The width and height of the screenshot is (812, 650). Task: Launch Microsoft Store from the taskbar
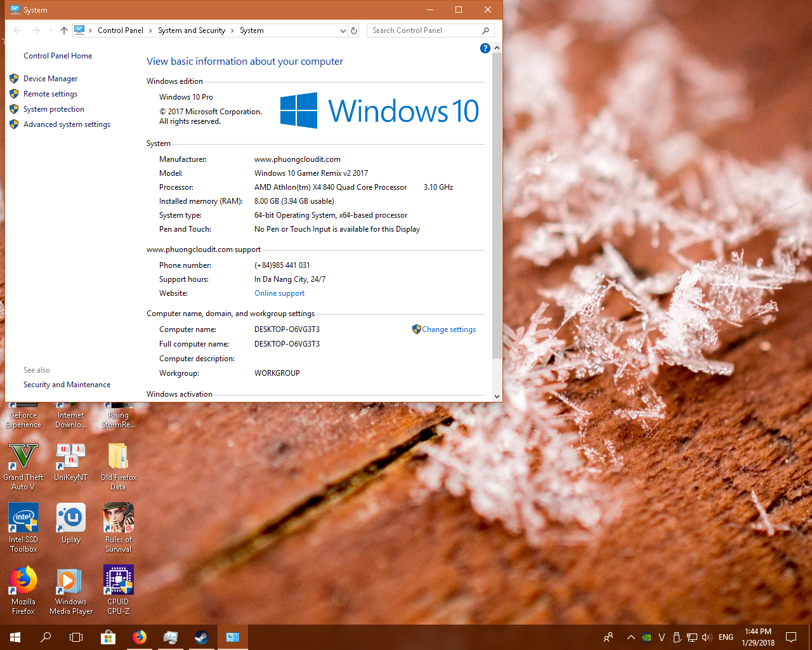108,637
